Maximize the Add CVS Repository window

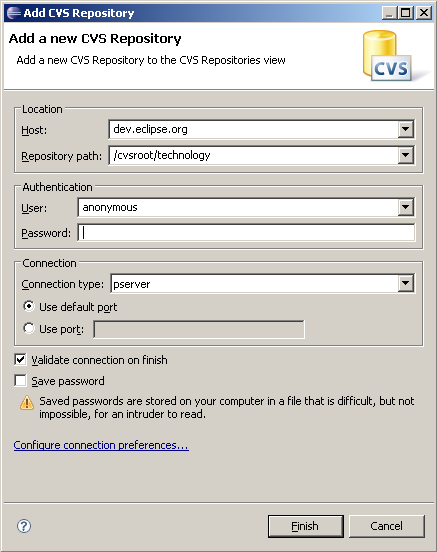click(x=406, y=13)
